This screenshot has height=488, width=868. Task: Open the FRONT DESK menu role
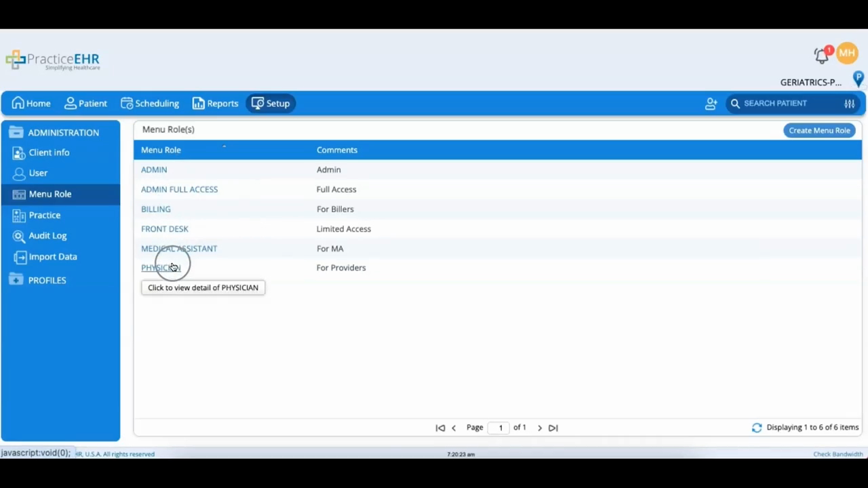point(165,228)
